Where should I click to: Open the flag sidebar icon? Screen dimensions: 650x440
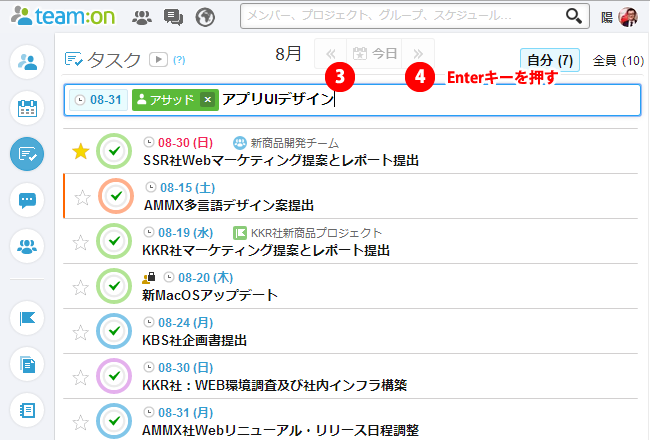(27, 318)
